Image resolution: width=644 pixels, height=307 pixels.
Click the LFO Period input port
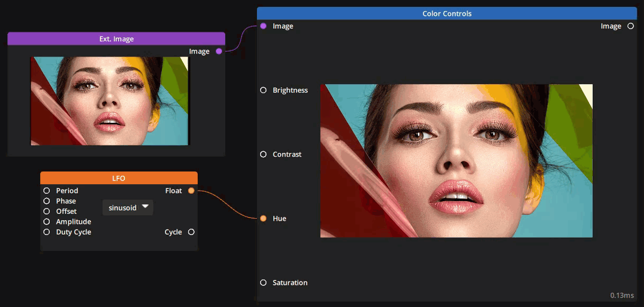(47, 191)
